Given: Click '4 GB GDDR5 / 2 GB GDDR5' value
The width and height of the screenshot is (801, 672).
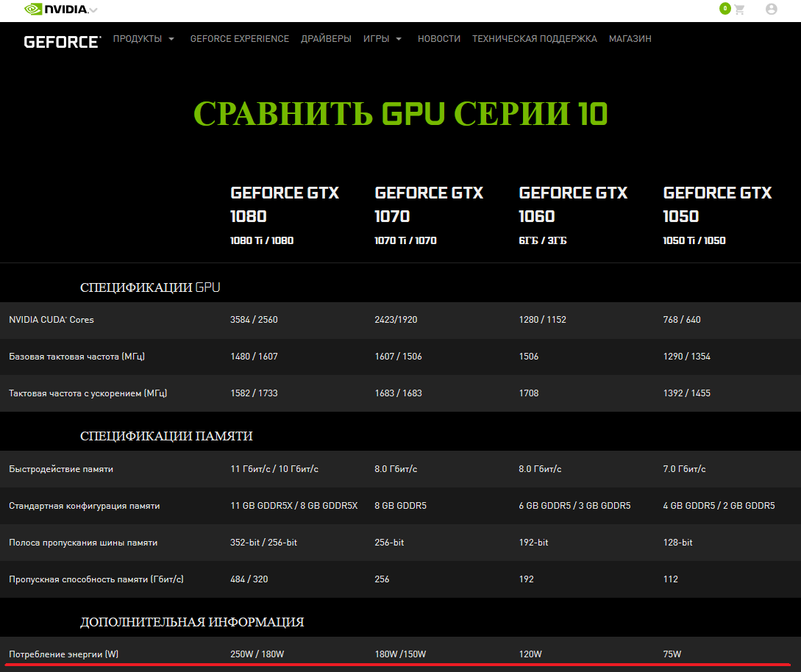Looking at the screenshot, I should [x=719, y=506].
